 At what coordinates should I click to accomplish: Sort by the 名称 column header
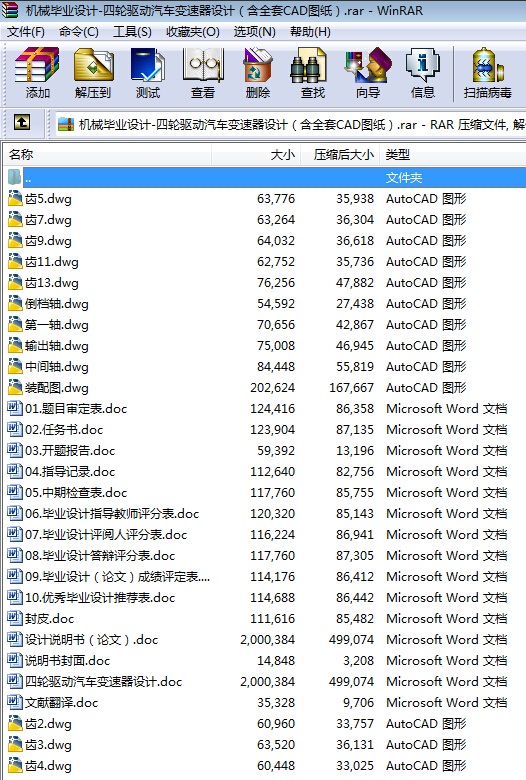click(x=107, y=155)
